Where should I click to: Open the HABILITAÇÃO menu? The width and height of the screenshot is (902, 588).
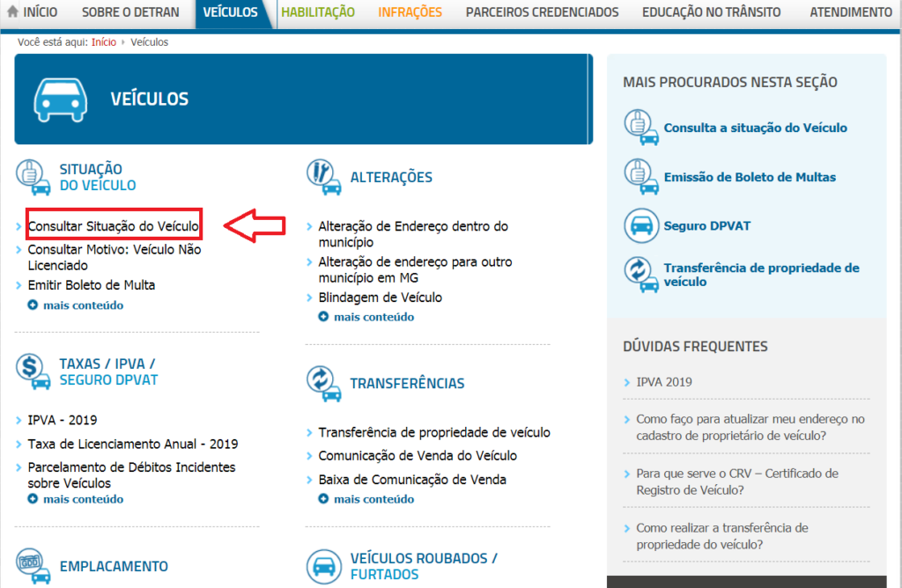[x=317, y=11]
